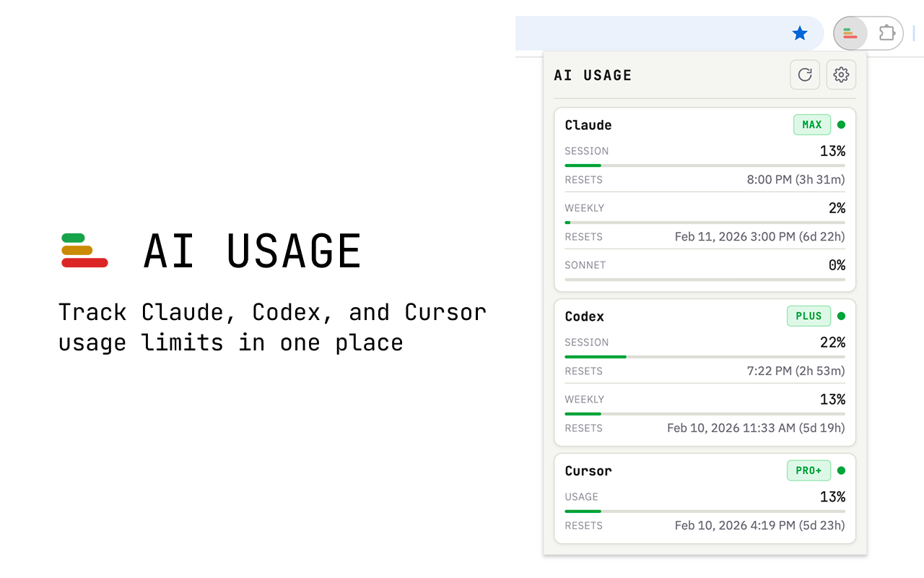Click the 2% Claude weekly value
Image resolution: width=924 pixels, height=578 pixels.
pyautogui.click(x=837, y=208)
